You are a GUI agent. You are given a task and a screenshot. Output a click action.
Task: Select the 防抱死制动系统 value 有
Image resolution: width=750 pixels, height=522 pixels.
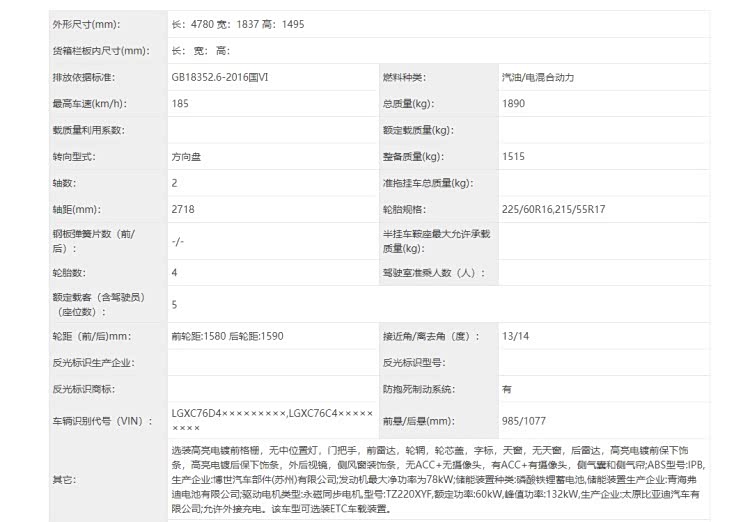pyautogui.click(x=507, y=388)
